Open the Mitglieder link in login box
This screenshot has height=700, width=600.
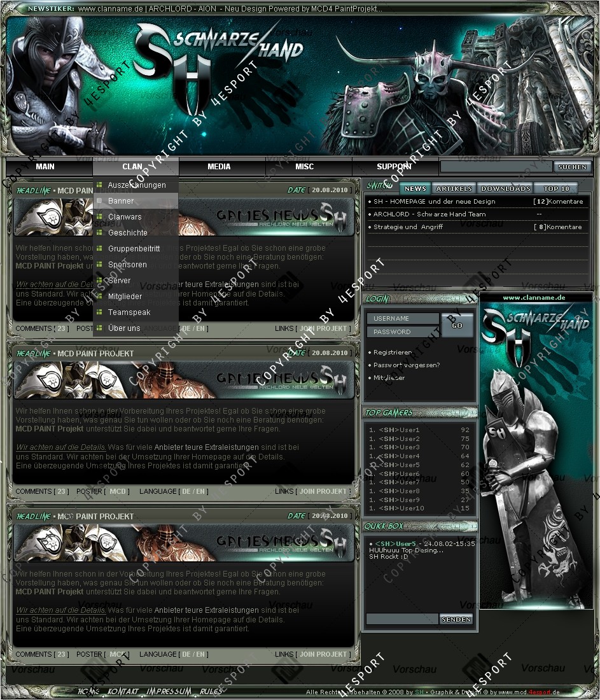(x=389, y=377)
